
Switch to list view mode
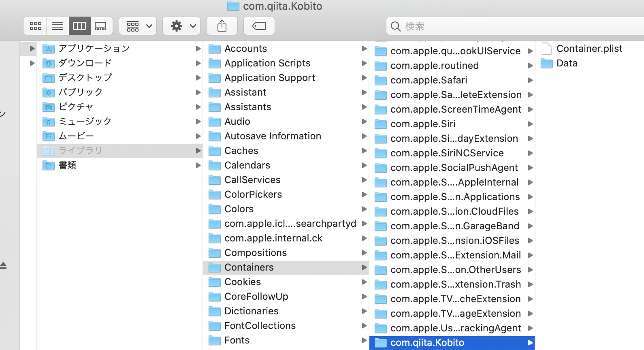point(58,26)
